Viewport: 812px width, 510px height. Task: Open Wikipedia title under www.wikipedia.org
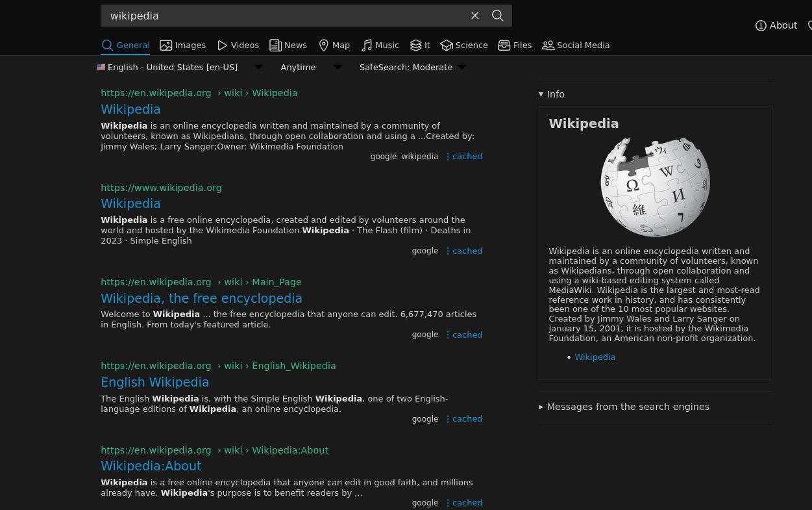click(x=130, y=203)
